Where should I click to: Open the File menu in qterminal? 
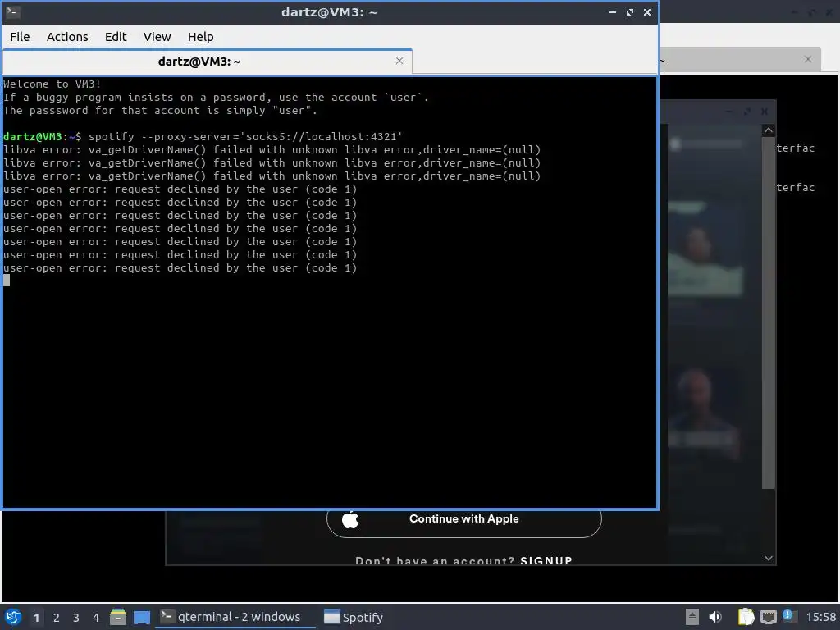click(20, 36)
